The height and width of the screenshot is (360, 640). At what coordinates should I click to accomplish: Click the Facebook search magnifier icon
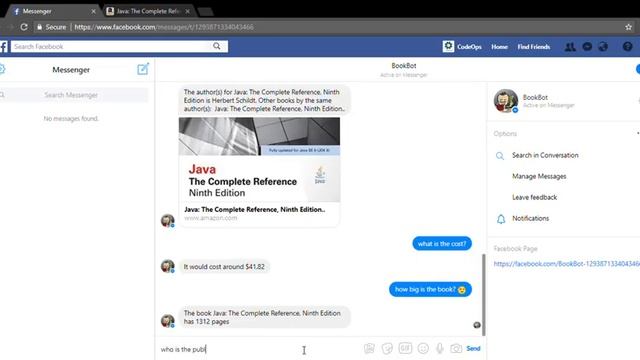pyautogui.click(x=217, y=46)
